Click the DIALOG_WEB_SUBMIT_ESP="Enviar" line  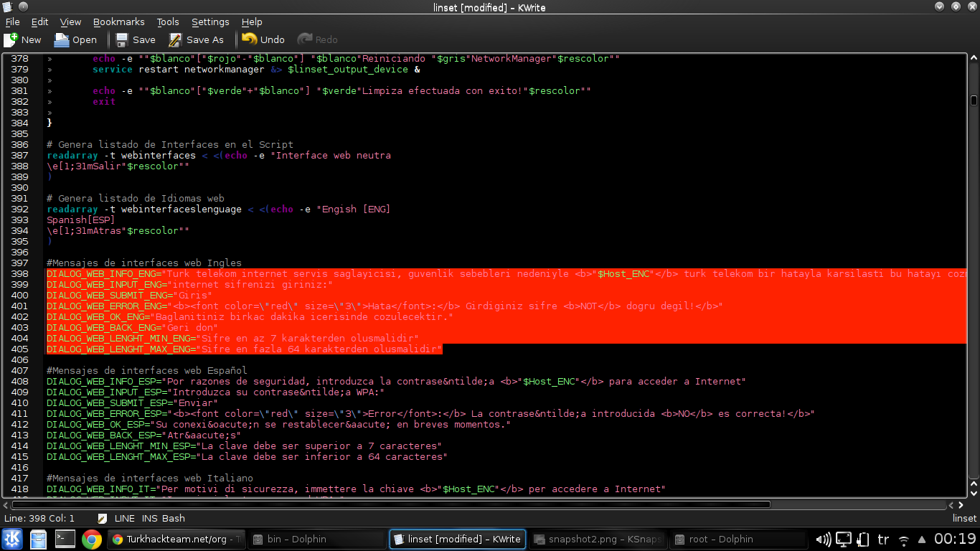tap(132, 403)
